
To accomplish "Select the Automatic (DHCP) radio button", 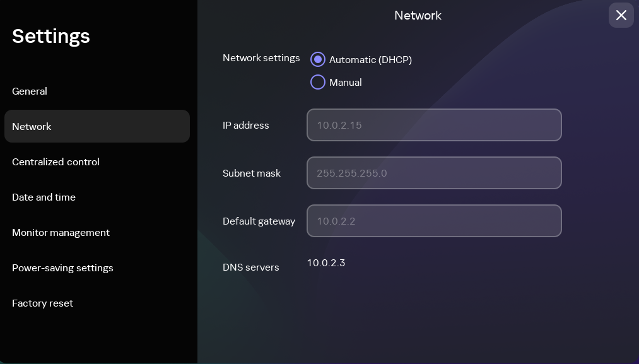I will coord(318,59).
